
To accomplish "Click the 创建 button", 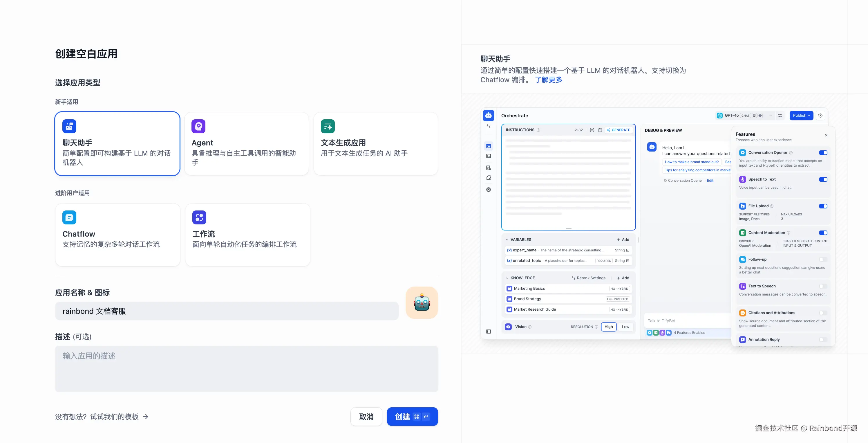I will point(412,417).
